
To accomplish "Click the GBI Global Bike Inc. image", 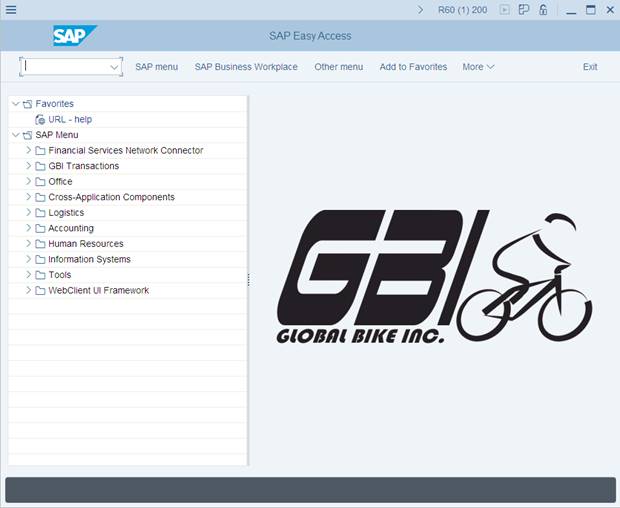I will (x=434, y=277).
